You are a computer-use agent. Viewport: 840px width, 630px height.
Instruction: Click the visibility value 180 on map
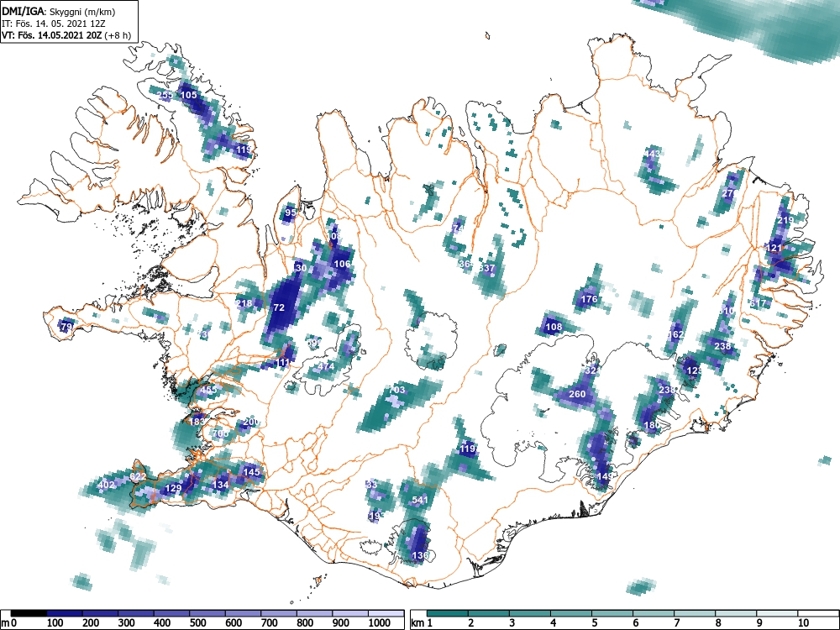652,425
